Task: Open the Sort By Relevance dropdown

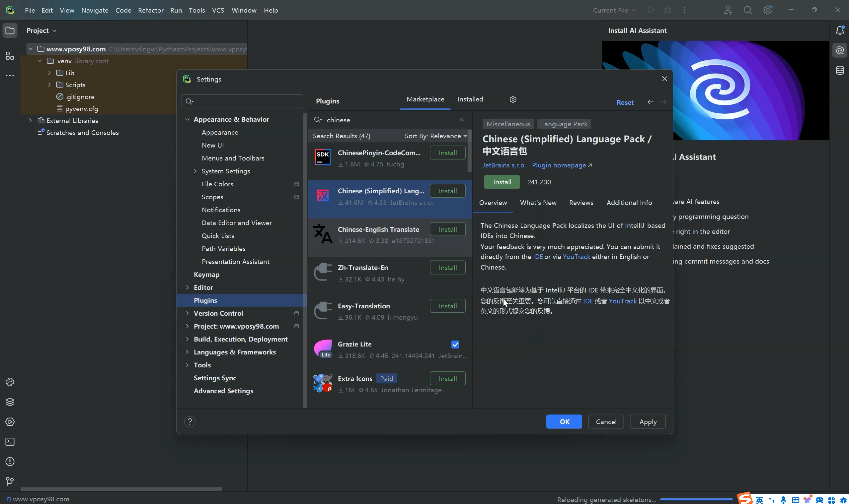Action: click(435, 136)
